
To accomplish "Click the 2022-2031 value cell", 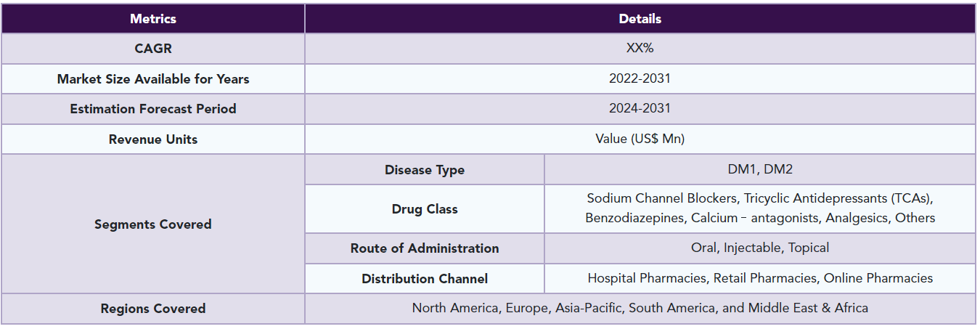I will pos(640,79).
